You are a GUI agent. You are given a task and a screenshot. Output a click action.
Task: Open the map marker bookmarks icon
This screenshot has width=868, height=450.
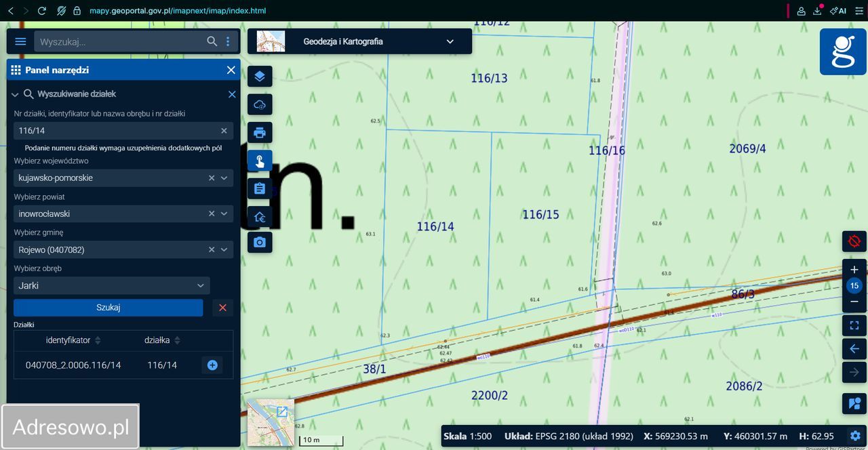point(854,405)
